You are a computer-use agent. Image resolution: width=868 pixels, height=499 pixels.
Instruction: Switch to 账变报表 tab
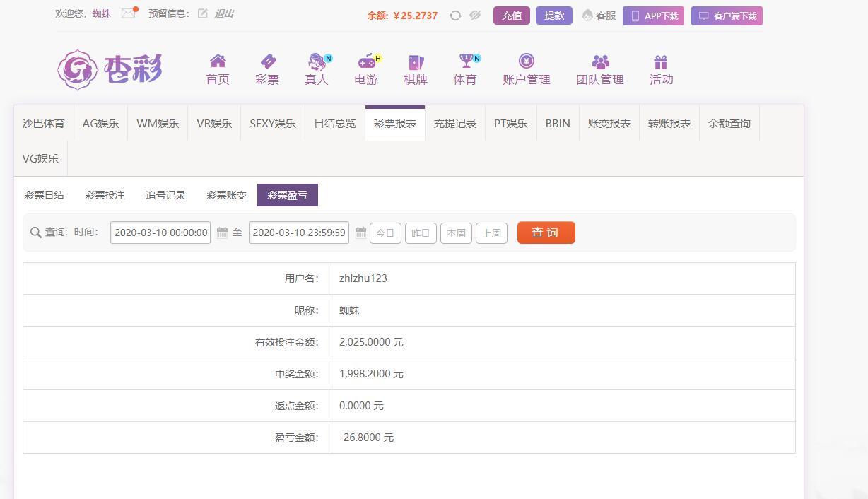pyautogui.click(x=609, y=123)
